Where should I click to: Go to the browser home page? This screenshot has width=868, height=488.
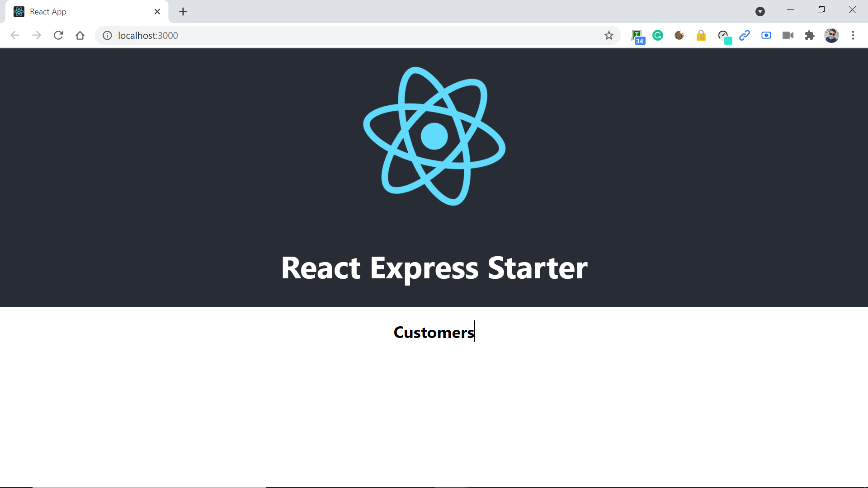(x=80, y=35)
